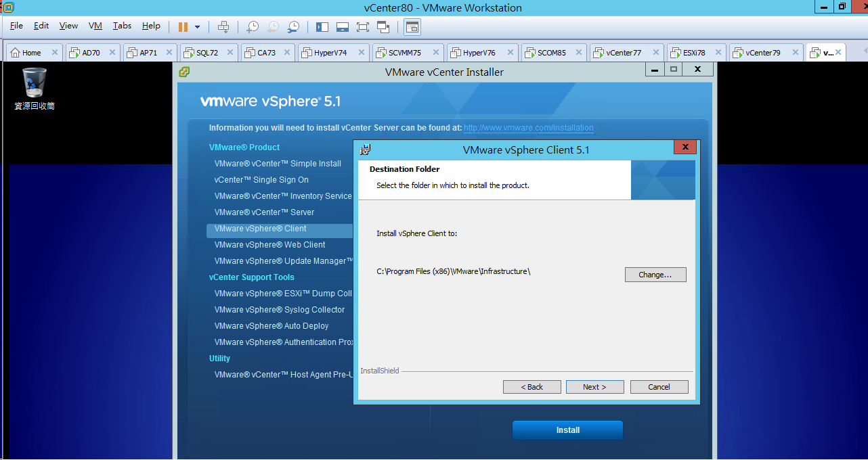Screen dimensions: 868x460
Task: Close the SQL72 tab
Action: [231, 53]
